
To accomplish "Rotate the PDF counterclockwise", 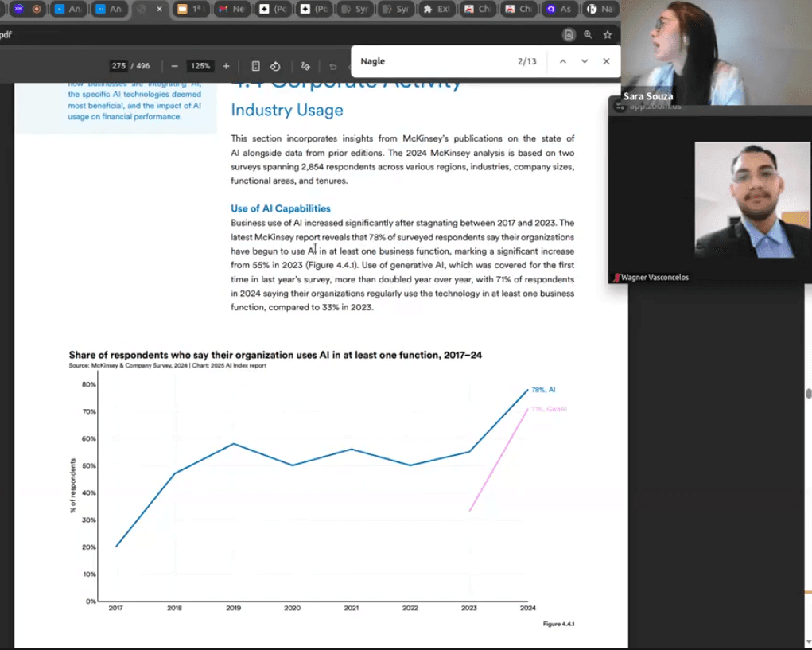I will point(275,66).
